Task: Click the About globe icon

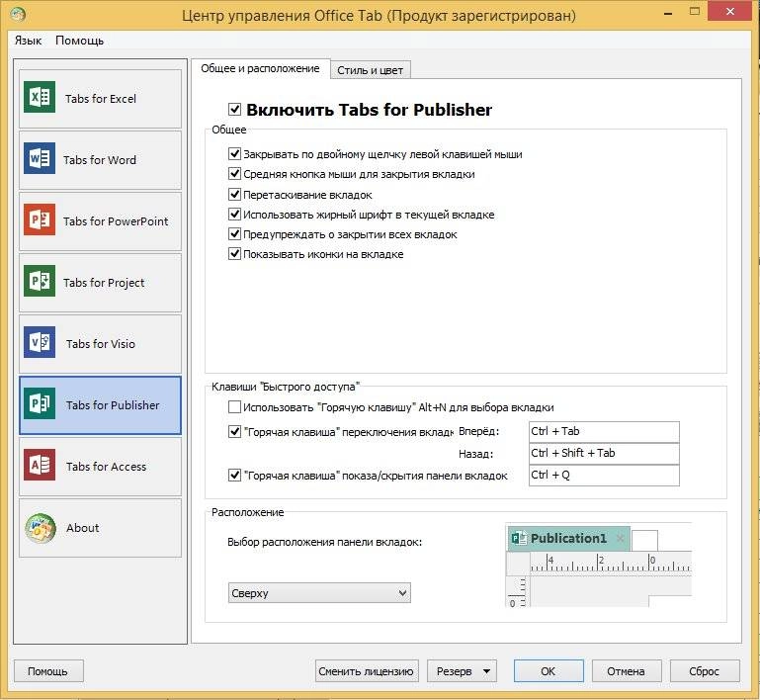Action: (x=41, y=528)
